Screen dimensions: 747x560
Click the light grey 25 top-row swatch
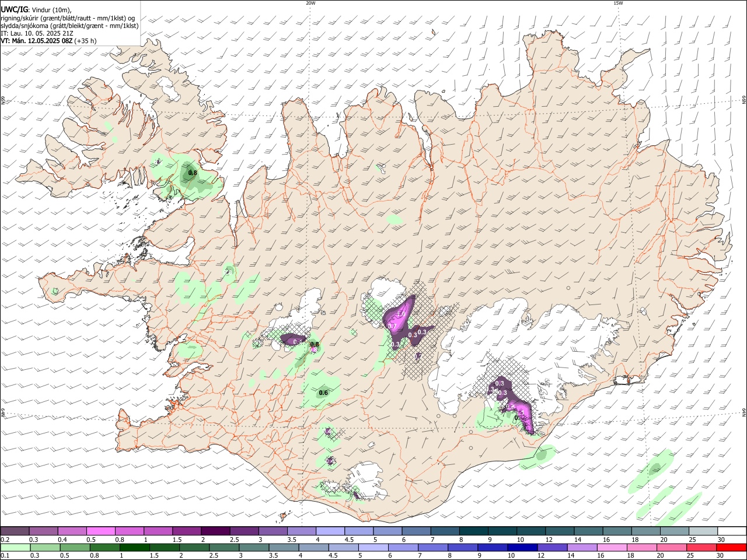(x=703, y=531)
